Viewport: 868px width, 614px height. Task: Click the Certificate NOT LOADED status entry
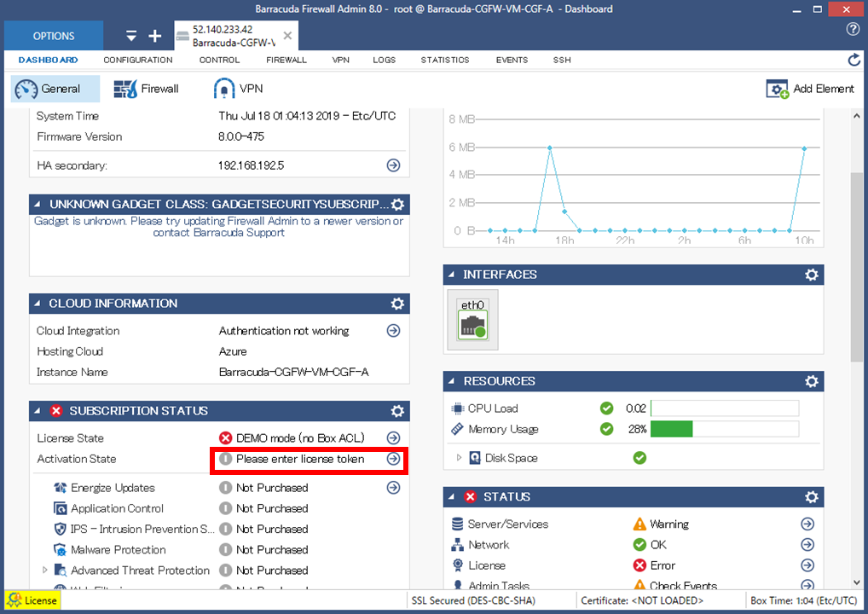(642, 600)
